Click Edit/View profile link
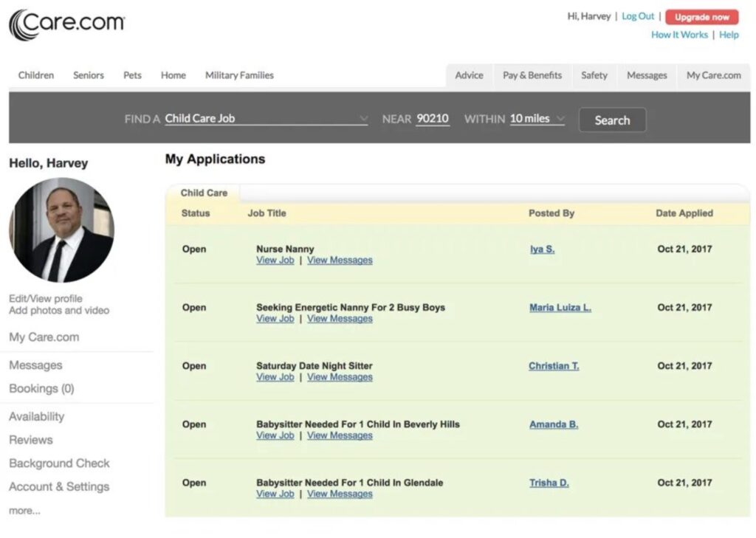The image size is (756, 538). [46, 299]
